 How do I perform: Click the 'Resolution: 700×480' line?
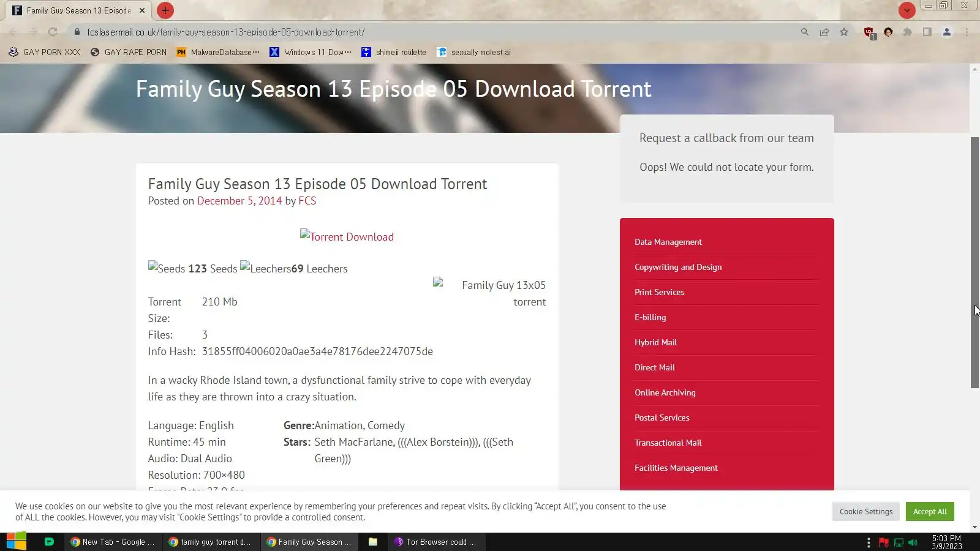click(x=197, y=475)
